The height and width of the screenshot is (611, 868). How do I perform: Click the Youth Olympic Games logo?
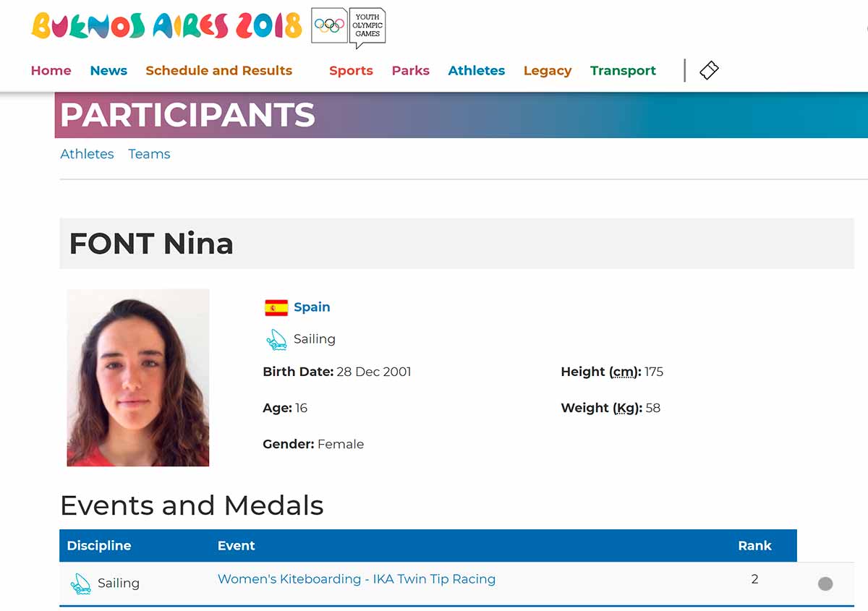click(x=349, y=28)
